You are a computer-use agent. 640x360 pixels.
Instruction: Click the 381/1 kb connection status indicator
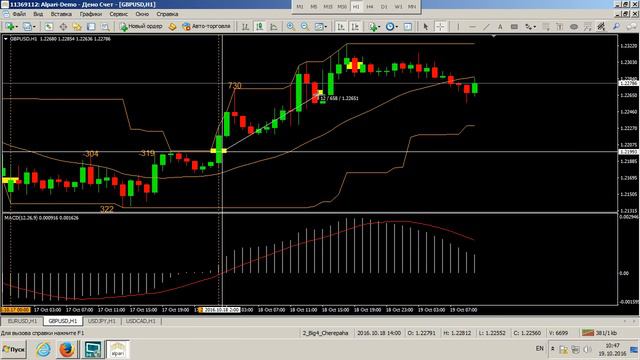tap(599, 333)
